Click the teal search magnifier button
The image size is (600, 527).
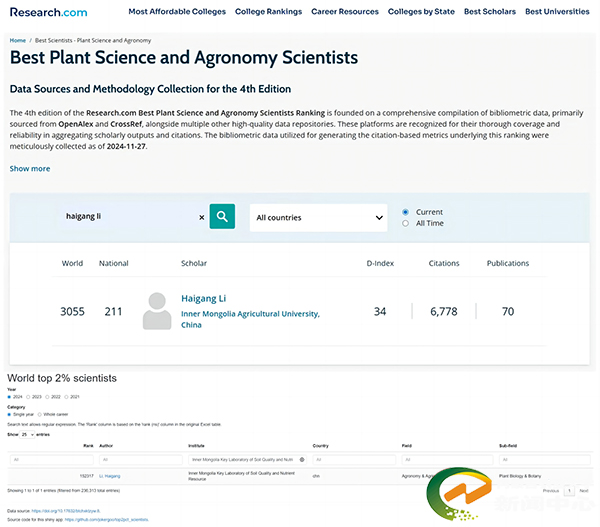pos(222,217)
